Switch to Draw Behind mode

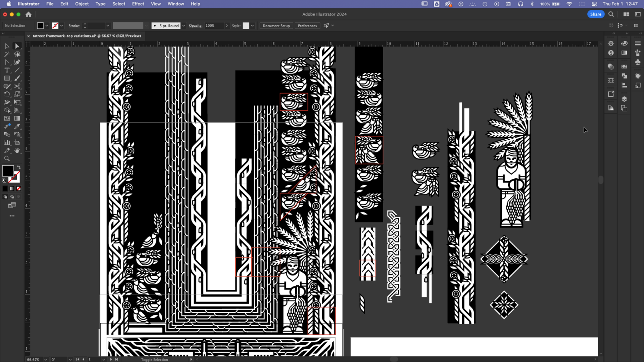12,197
